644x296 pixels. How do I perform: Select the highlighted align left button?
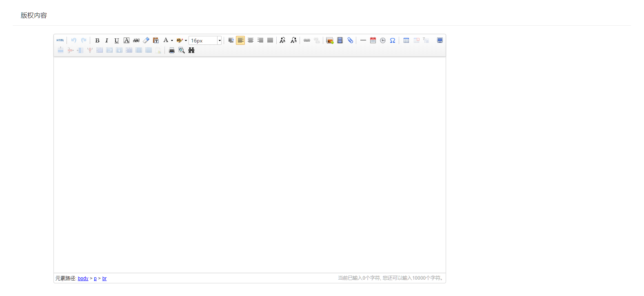[240, 40]
